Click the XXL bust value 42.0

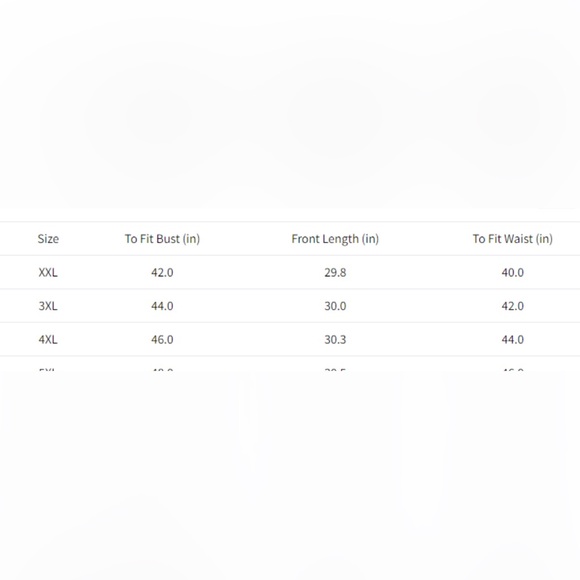coord(162,273)
